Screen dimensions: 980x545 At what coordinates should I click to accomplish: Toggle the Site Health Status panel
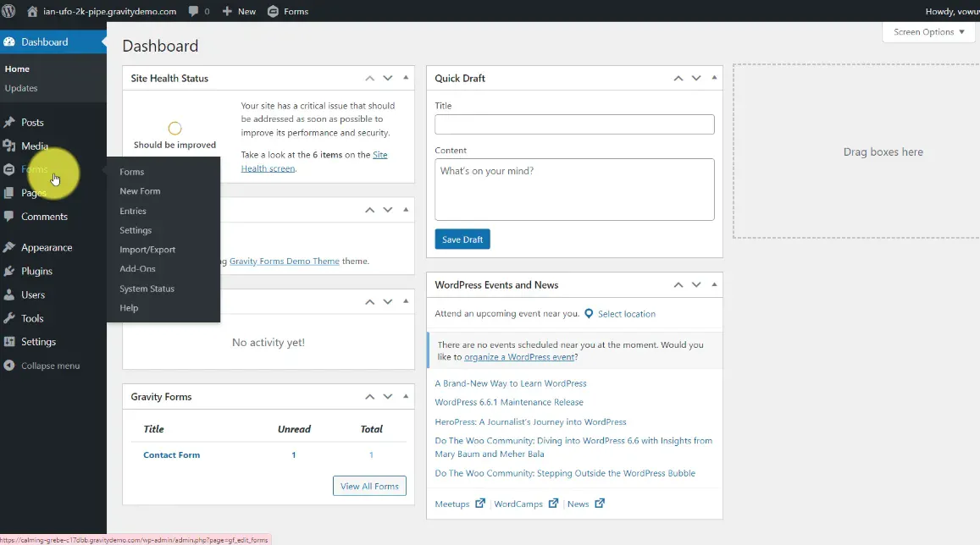tap(407, 78)
